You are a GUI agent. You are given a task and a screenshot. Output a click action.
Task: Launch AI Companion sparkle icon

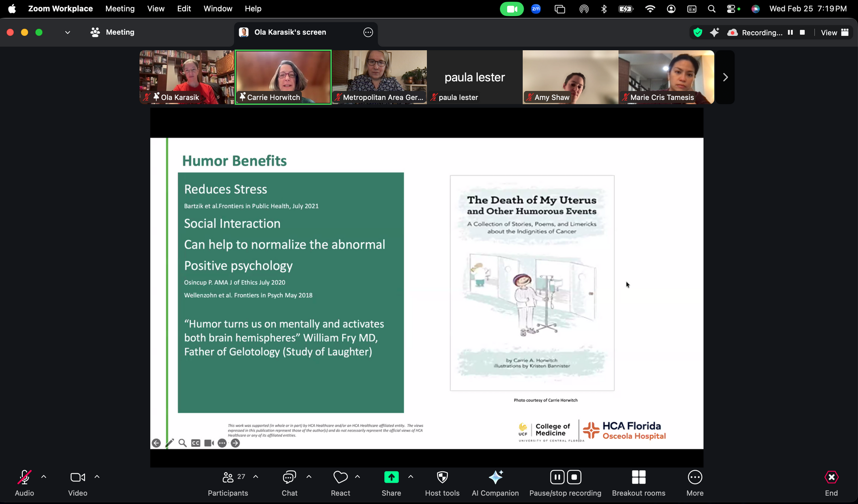tap(495, 478)
